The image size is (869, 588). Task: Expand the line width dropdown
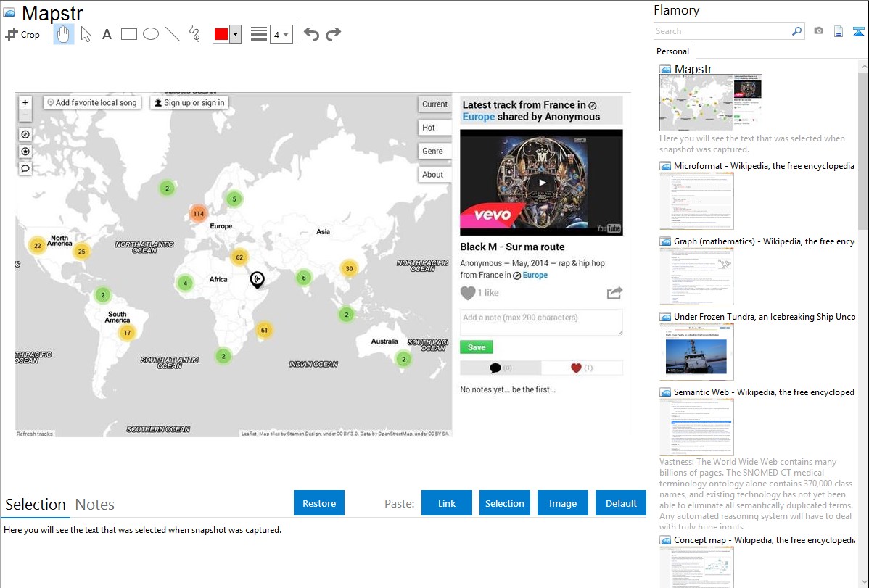(286, 34)
